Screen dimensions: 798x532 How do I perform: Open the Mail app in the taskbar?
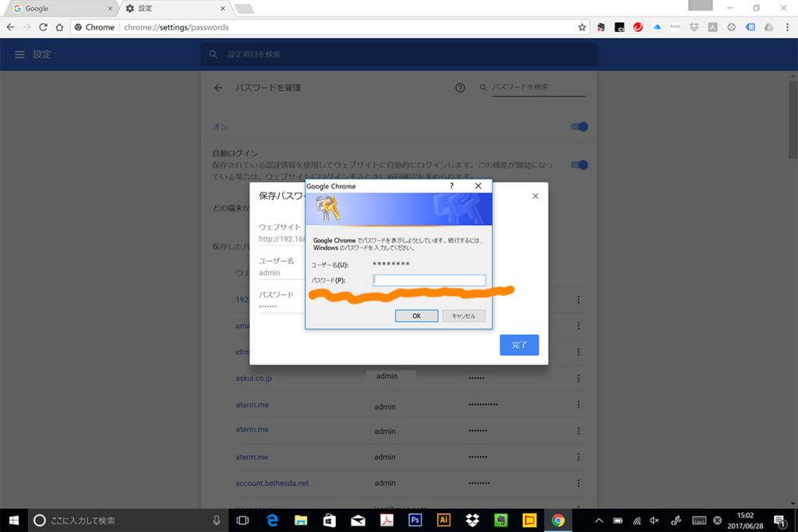tap(358, 520)
